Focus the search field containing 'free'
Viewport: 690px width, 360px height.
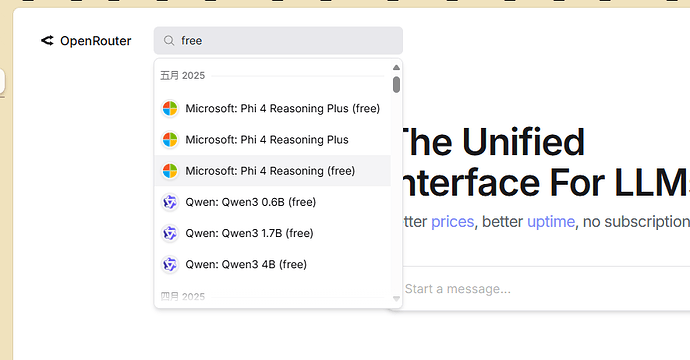278,40
